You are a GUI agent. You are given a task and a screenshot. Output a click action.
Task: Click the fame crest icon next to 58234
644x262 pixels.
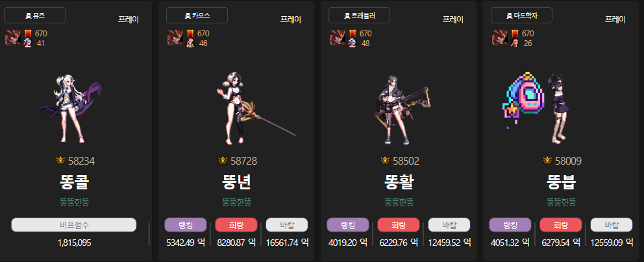[60, 161]
